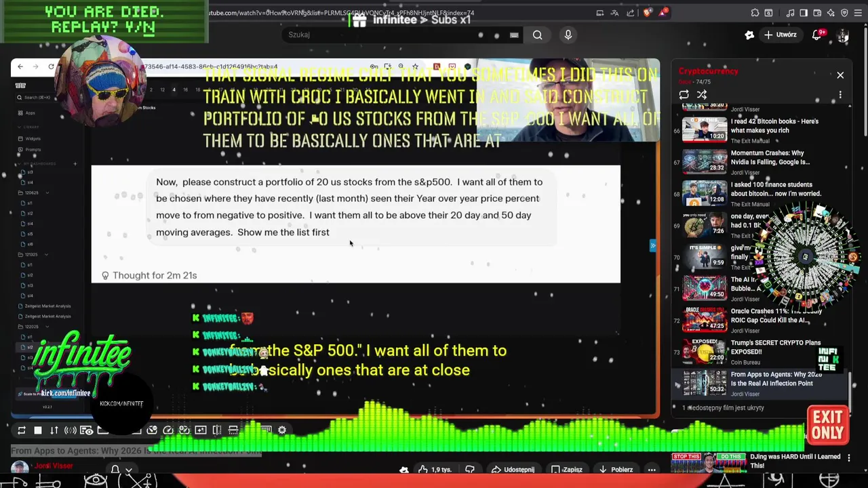Viewport: 868px width, 488px height.
Task: Open the Utwórz create button
Action: [780, 35]
